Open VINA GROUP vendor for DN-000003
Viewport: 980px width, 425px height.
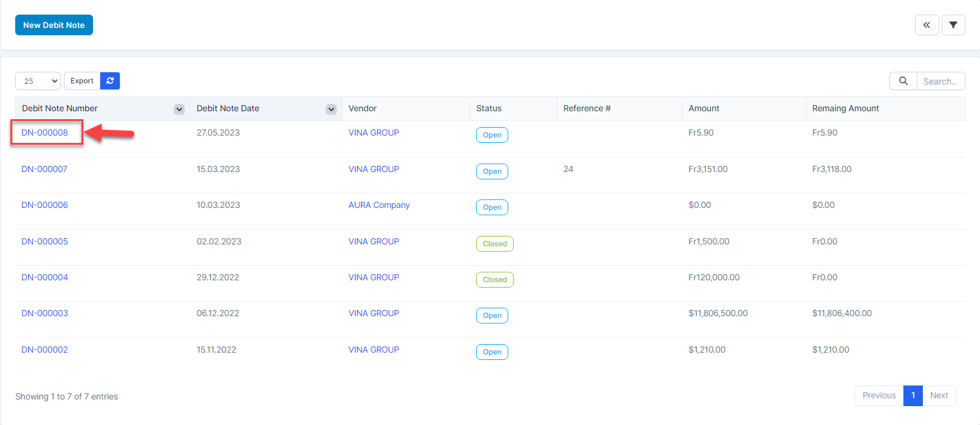click(373, 313)
